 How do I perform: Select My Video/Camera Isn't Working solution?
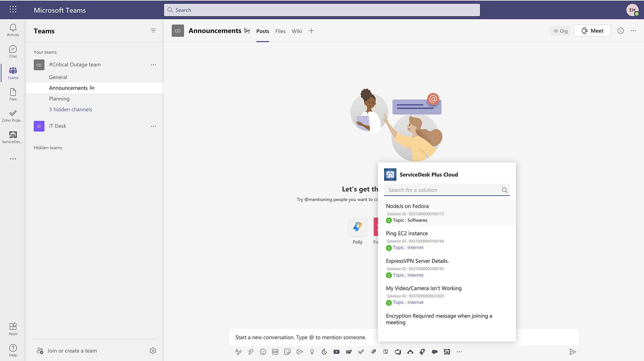[x=447, y=295]
